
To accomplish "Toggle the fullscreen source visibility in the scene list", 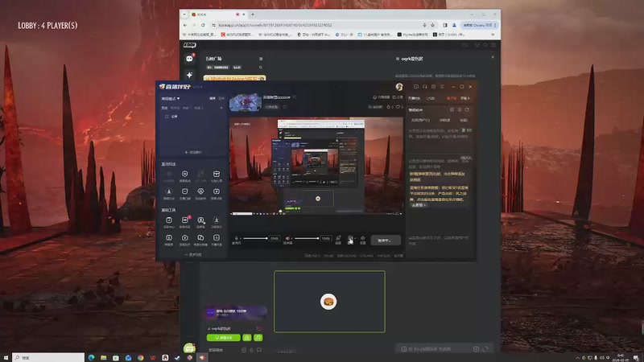I will [167, 117].
